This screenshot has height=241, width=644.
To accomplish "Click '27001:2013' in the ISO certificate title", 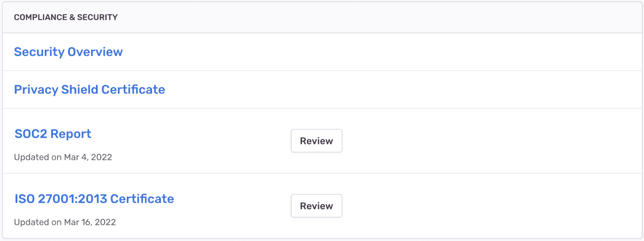I will pyautogui.click(x=72, y=199).
